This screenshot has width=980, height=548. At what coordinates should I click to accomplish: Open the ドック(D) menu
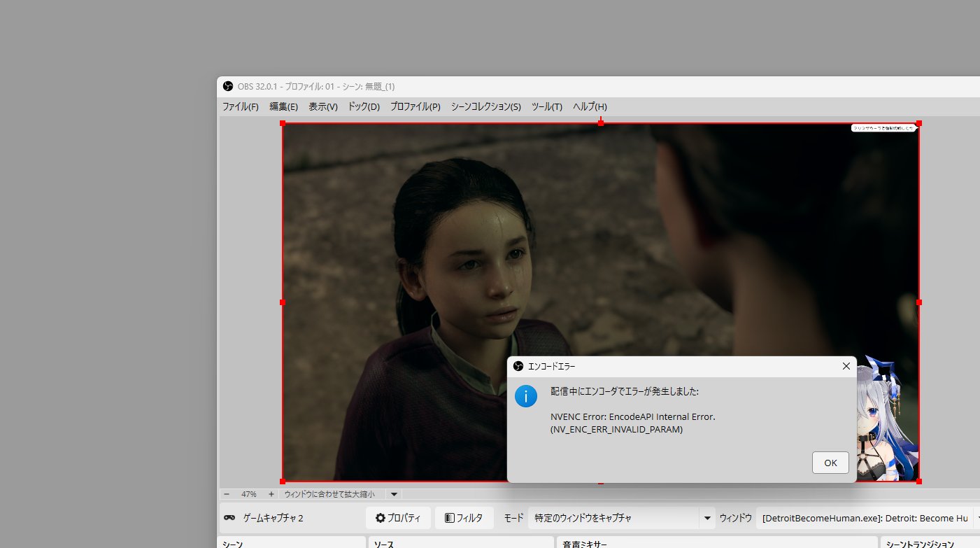coord(363,106)
